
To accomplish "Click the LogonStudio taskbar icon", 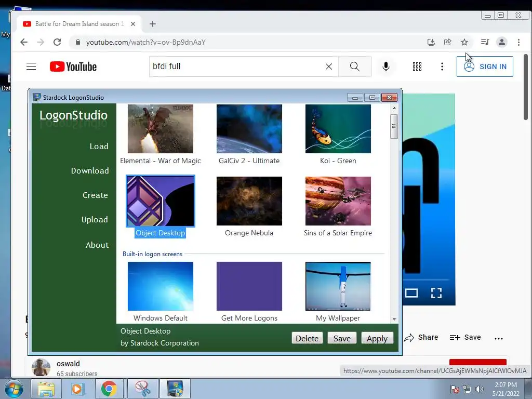I will 175,389.
